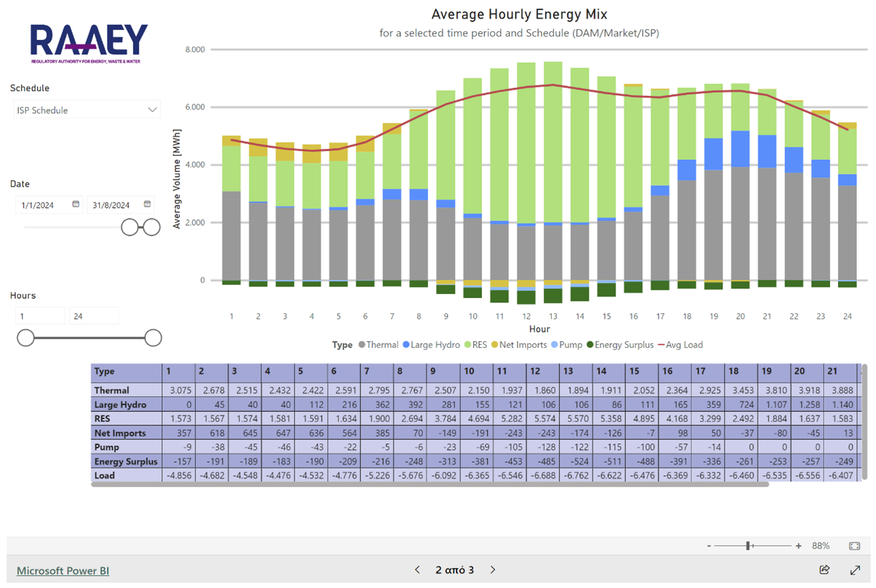Click the Large Hydro value 1.258 cell
The width and height of the screenshot is (876, 588).
tap(807, 404)
